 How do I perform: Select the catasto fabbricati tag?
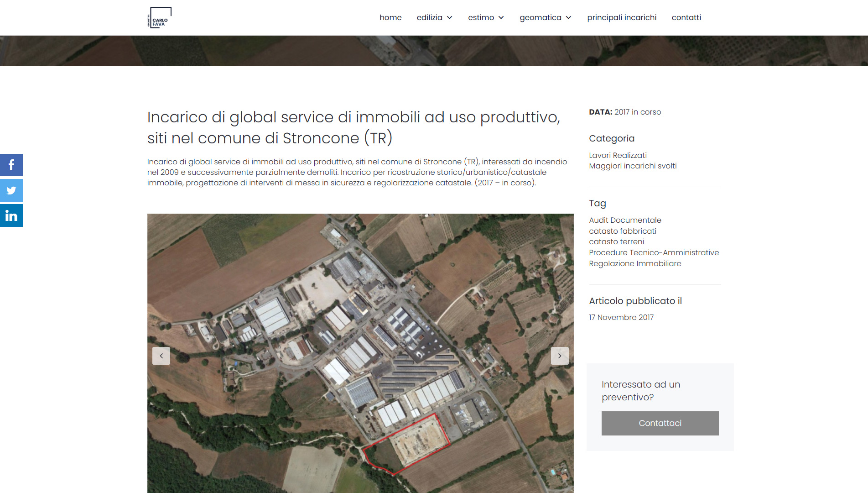pos(622,231)
